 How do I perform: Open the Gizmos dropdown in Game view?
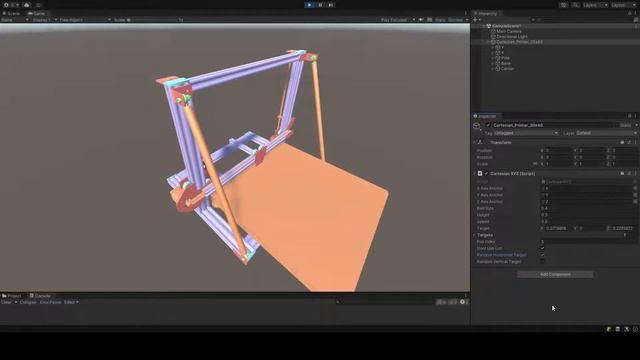click(x=458, y=20)
